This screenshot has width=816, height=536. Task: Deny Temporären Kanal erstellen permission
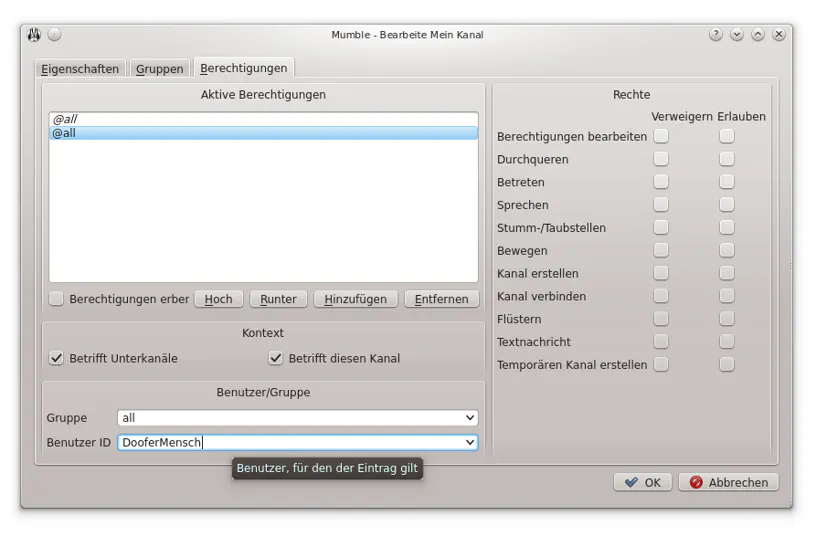[661, 364]
